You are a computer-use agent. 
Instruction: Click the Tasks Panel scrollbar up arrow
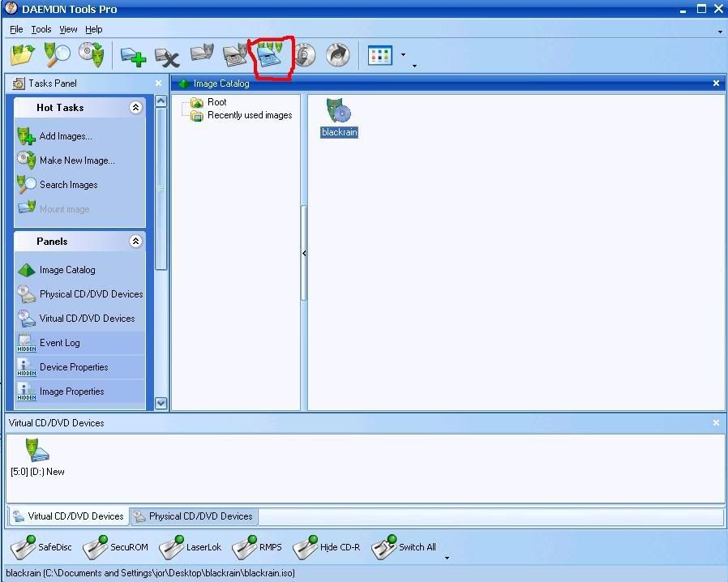[x=161, y=101]
